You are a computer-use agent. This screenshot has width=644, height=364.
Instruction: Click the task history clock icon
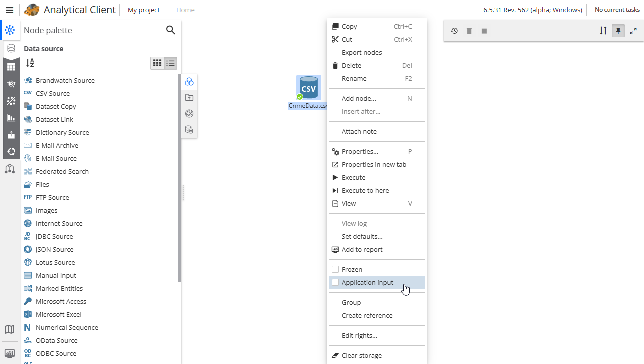(454, 31)
